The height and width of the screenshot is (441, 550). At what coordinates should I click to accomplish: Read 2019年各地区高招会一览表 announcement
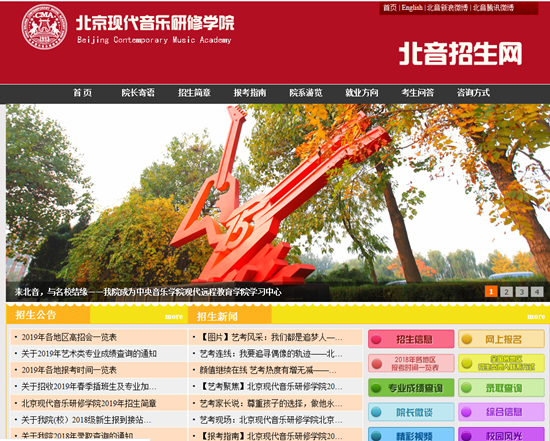tap(69, 337)
